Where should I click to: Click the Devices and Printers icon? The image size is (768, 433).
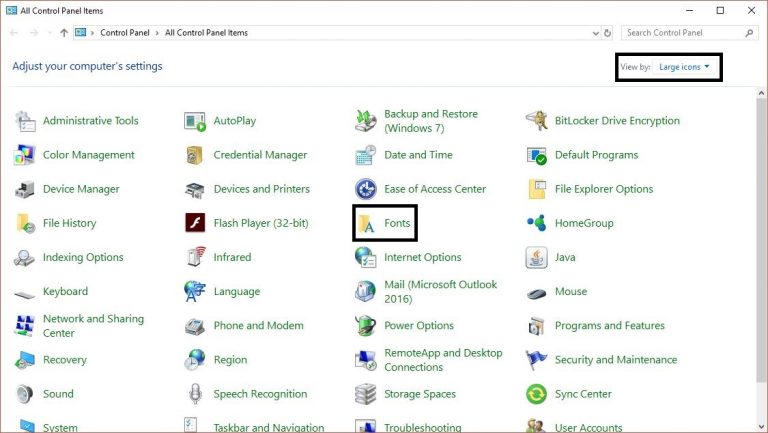pos(195,190)
